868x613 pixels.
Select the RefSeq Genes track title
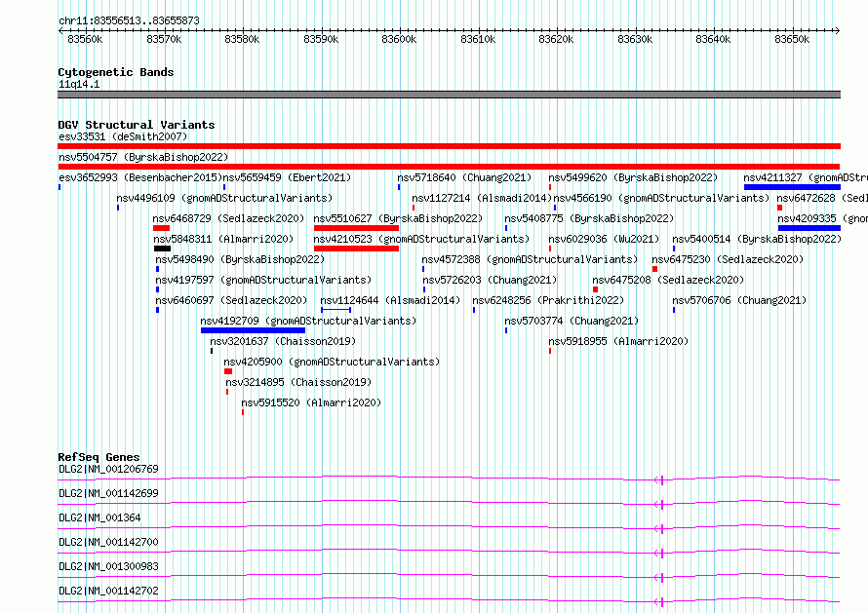pos(99,457)
